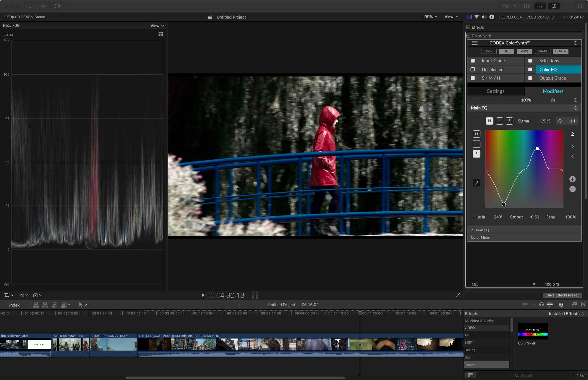This screenshot has width=588, height=380.
Task: Click the eyedropper tool in Main EQ
Action: pos(476,183)
